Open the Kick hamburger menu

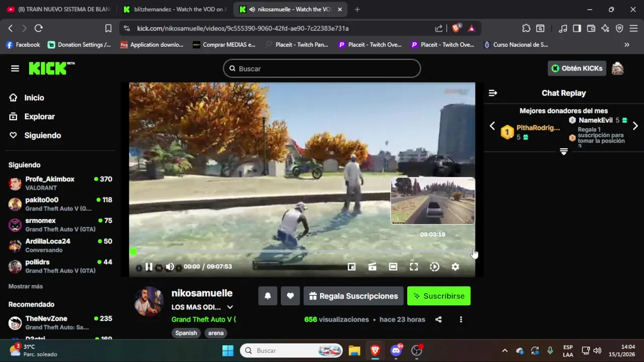15,68
